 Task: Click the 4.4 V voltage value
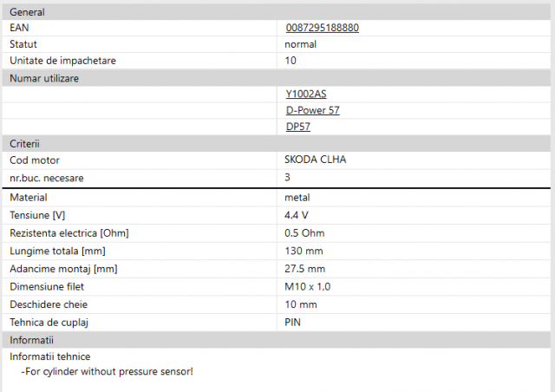pos(297,215)
